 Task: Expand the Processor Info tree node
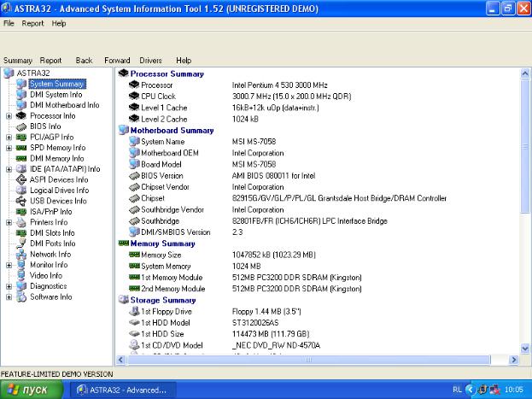click(x=9, y=116)
